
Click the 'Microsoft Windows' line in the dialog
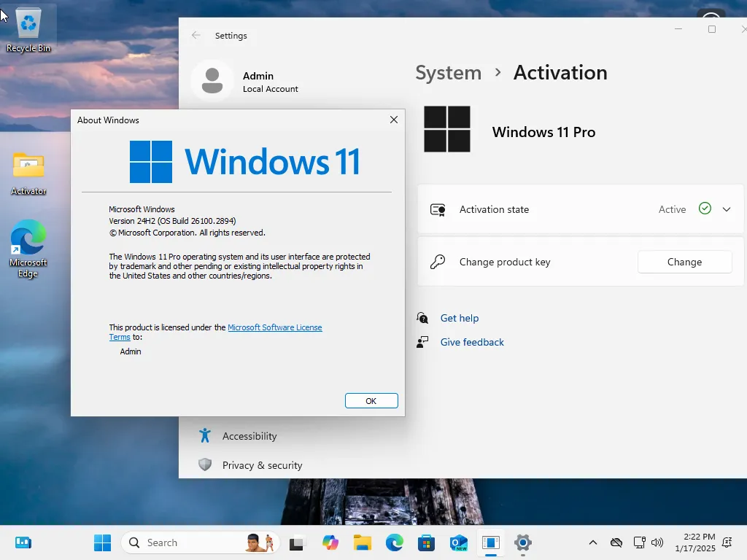tap(142, 209)
